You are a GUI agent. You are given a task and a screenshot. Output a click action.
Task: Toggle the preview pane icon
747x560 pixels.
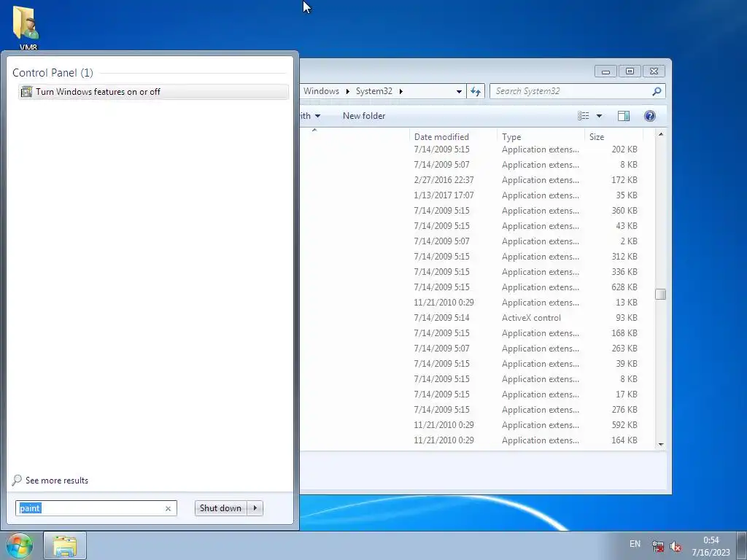tap(624, 116)
